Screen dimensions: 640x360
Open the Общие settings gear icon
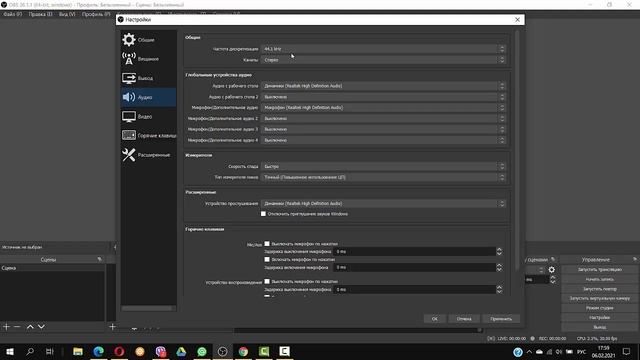pyautogui.click(x=129, y=40)
